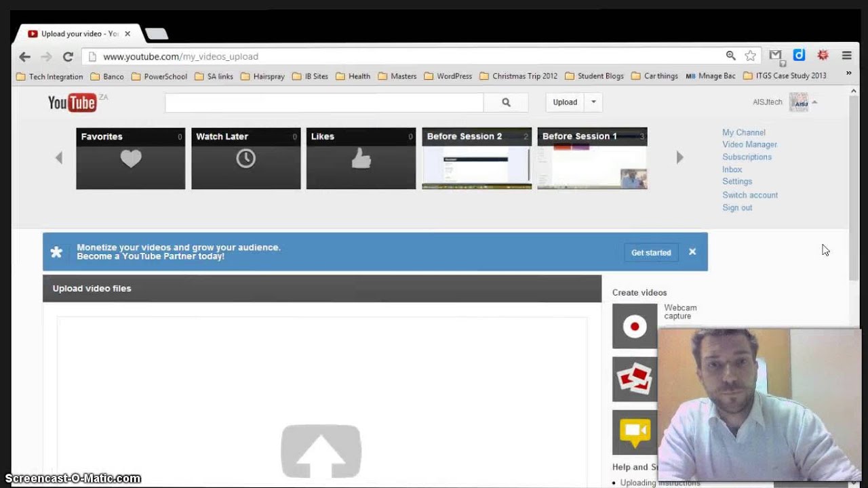The height and width of the screenshot is (488, 868).
Task: Open the Watch Later playlist tile
Action: (246, 159)
